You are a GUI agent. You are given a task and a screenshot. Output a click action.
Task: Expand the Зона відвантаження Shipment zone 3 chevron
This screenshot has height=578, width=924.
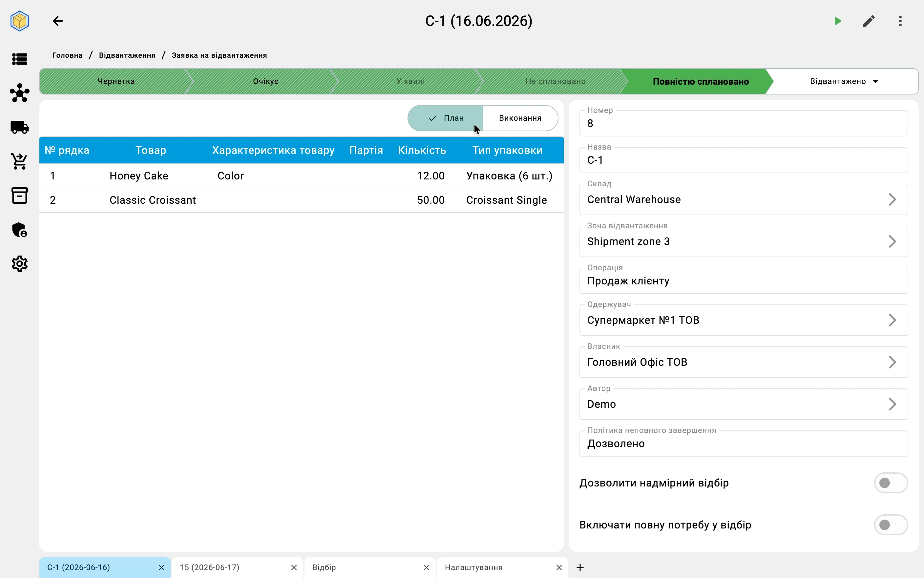click(892, 241)
